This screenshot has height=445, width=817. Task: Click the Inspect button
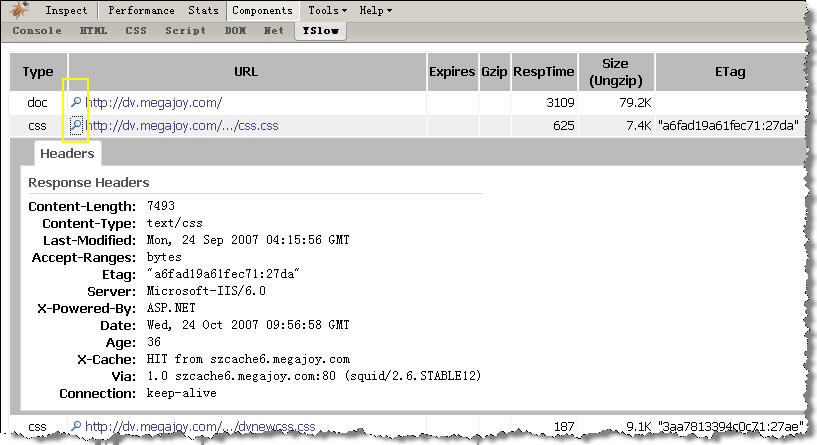pyautogui.click(x=67, y=11)
